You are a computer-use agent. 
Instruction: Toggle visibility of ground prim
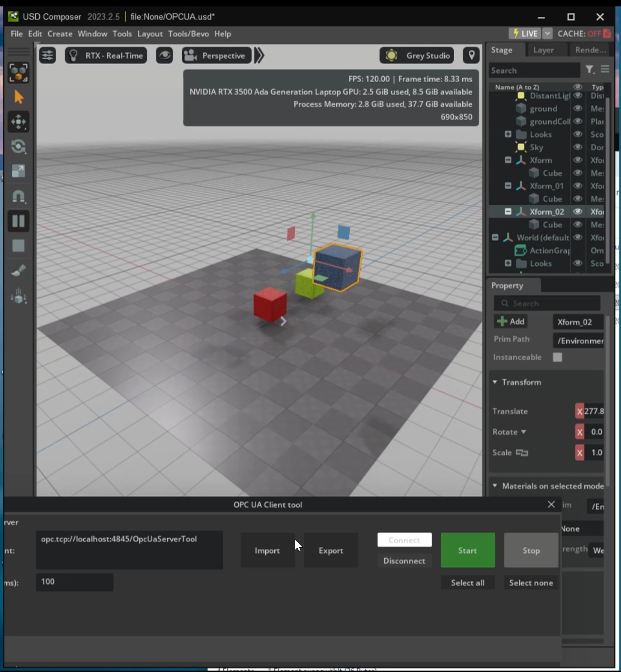(578, 108)
